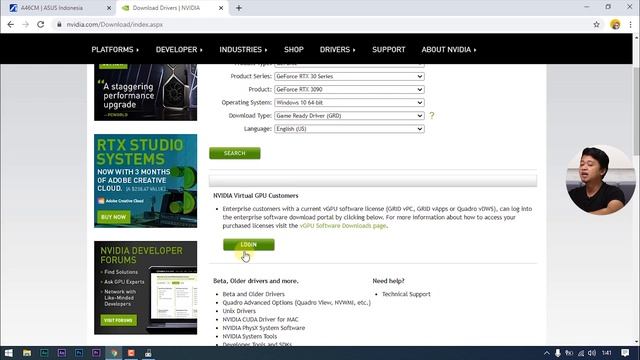Click the staggering performance upgrade banner
The image size is (640, 360).
click(x=145, y=92)
